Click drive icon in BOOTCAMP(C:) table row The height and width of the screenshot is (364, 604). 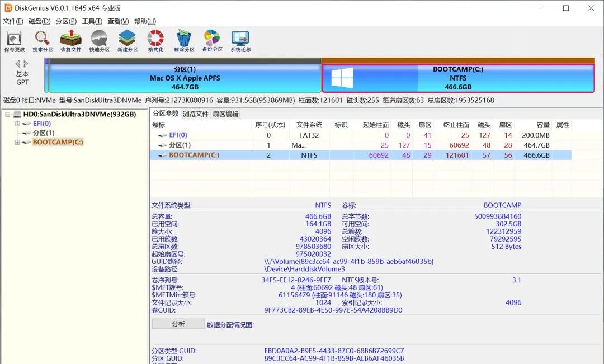(163, 155)
